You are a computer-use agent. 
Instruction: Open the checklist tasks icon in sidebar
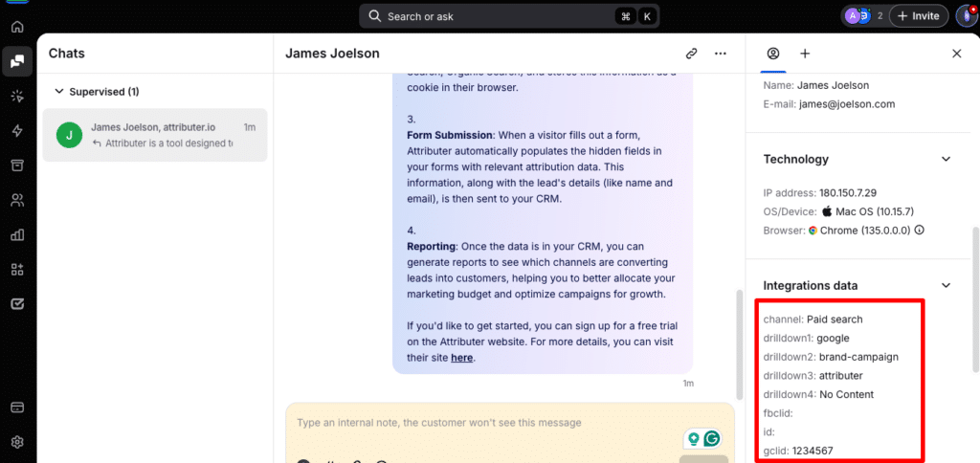pyautogui.click(x=17, y=304)
